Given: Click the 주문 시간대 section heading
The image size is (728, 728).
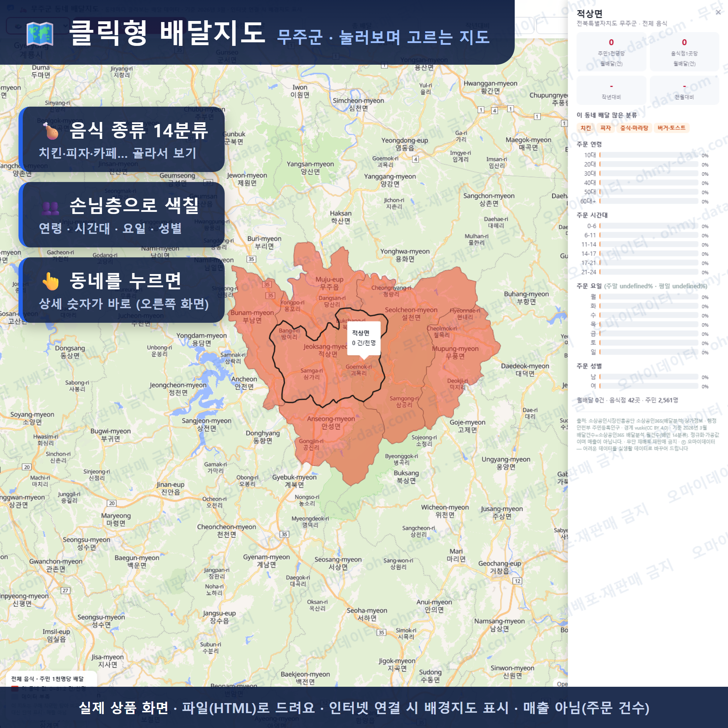Looking at the screenshot, I should [592, 215].
